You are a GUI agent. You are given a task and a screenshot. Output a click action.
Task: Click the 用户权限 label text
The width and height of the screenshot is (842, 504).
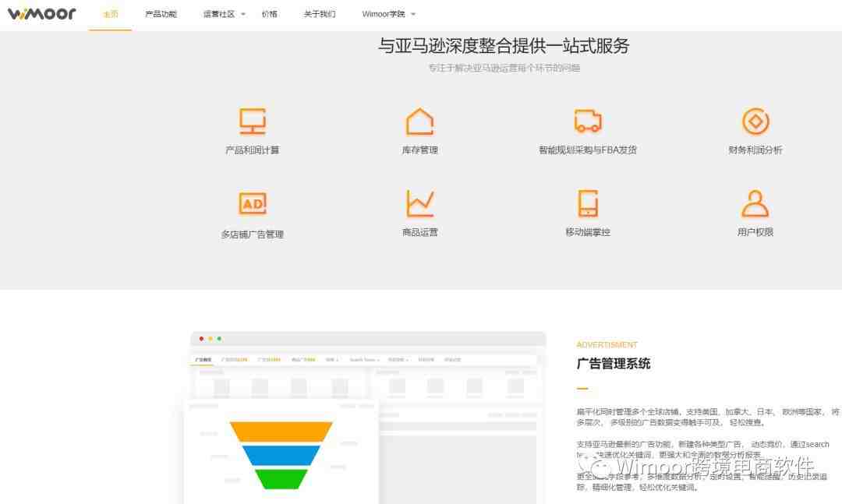(755, 232)
